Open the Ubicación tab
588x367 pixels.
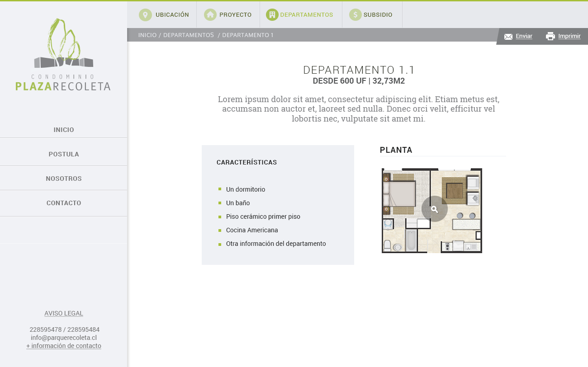click(x=172, y=15)
